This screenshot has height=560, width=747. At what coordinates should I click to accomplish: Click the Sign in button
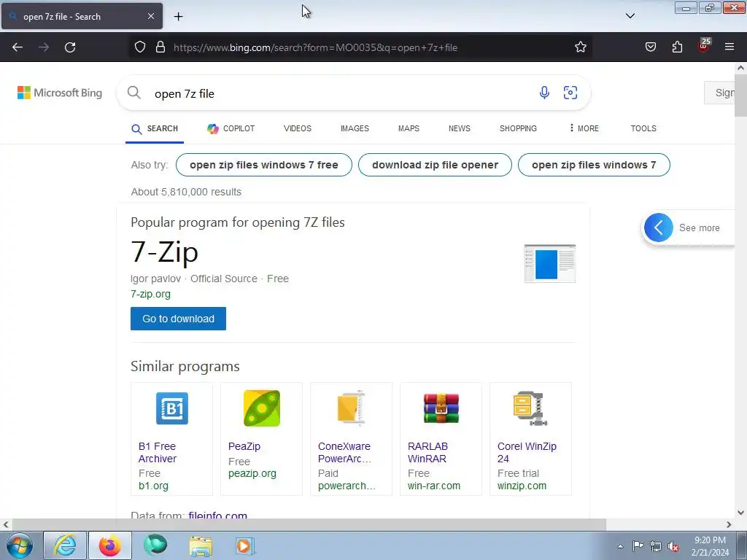pos(720,93)
